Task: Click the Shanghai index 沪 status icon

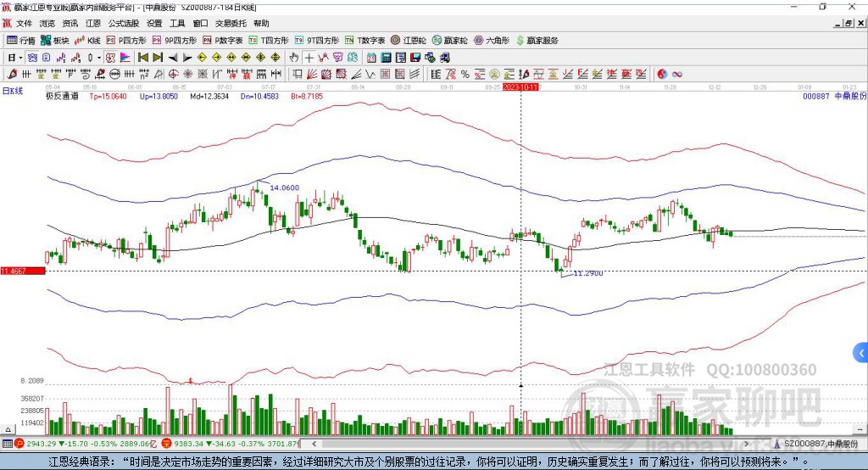Action: 19,444
